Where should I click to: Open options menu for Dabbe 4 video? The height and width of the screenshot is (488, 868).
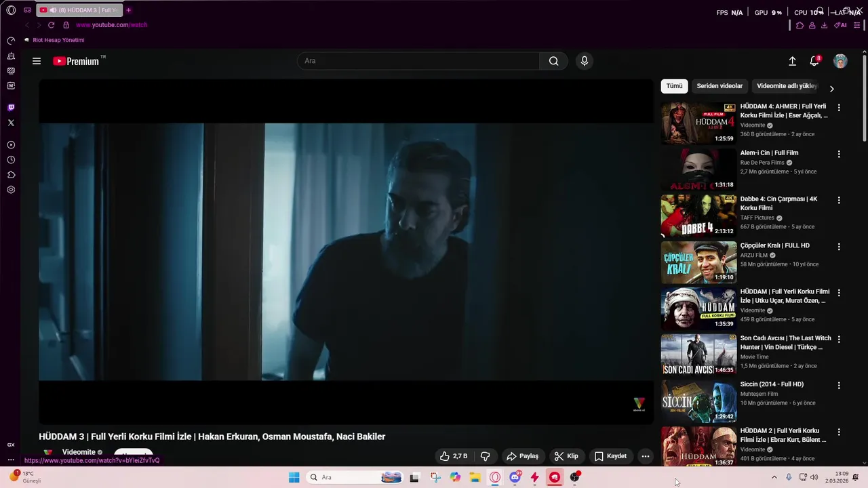click(x=839, y=201)
